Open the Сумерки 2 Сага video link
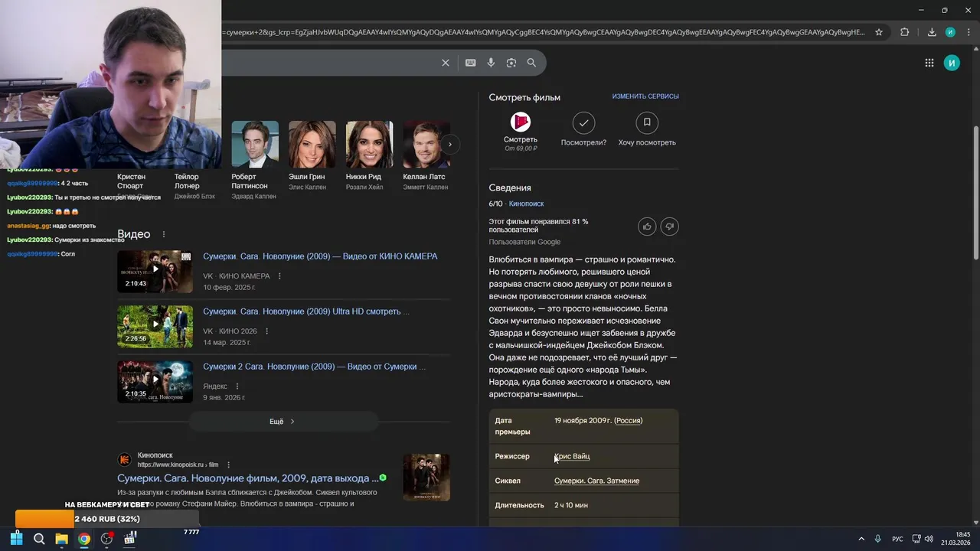This screenshot has width=980, height=551. tap(315, 367)
